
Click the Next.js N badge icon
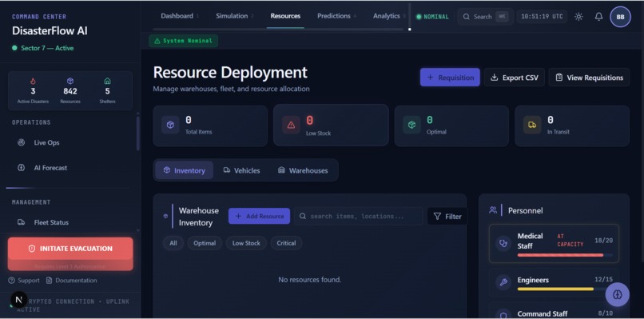click(18, 300)
